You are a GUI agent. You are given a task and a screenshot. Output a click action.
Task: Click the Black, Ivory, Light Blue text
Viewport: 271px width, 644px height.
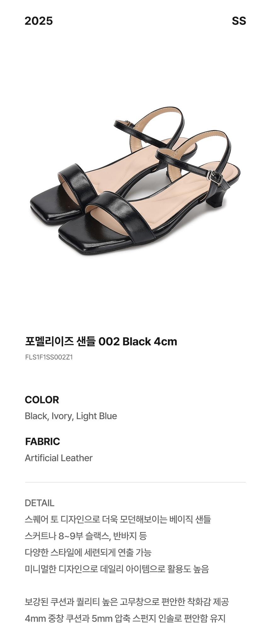click(71, 416)
